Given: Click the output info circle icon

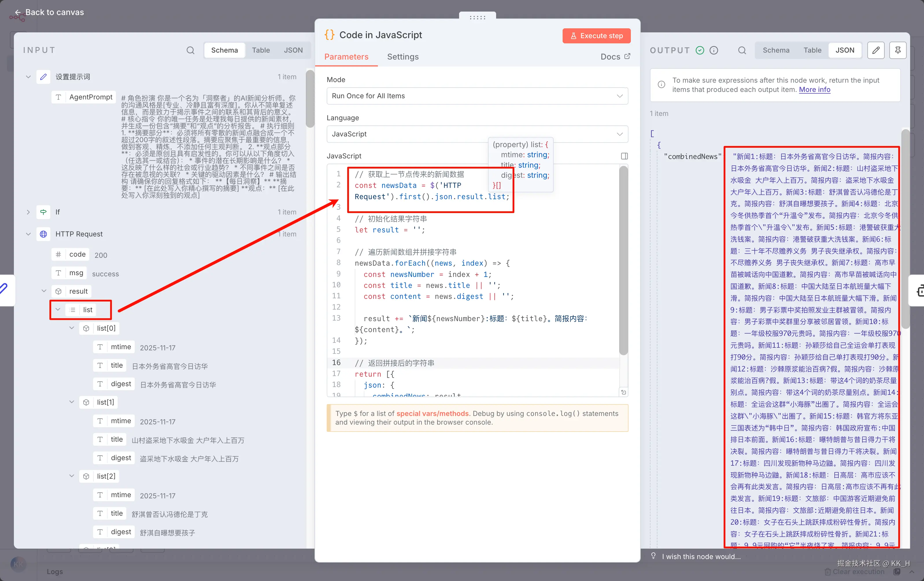Looking at the screenshot, I should point(714,50).
